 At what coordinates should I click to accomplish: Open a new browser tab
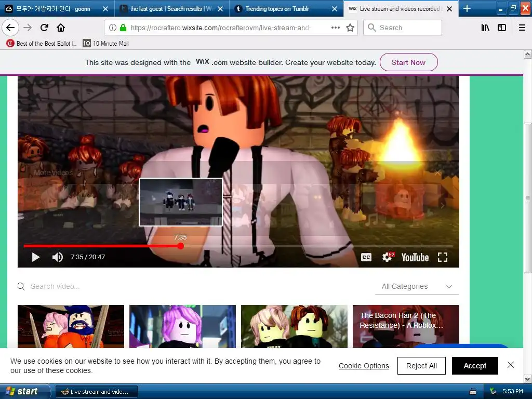coord(467,8)
